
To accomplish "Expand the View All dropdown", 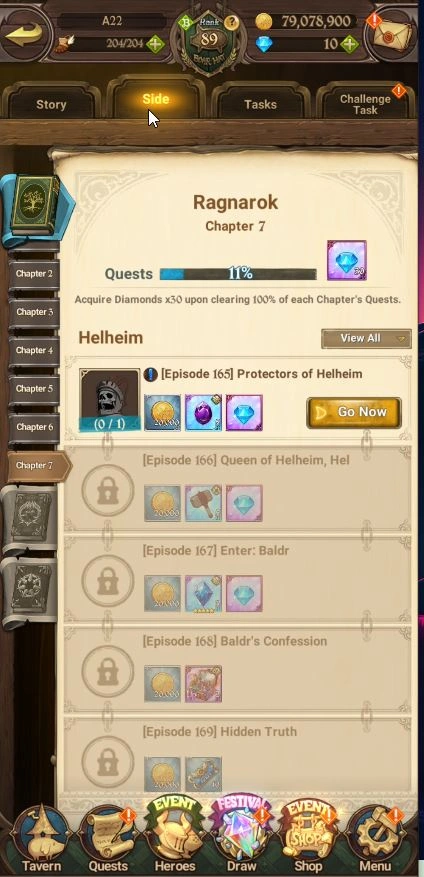I will coord(366,338).
